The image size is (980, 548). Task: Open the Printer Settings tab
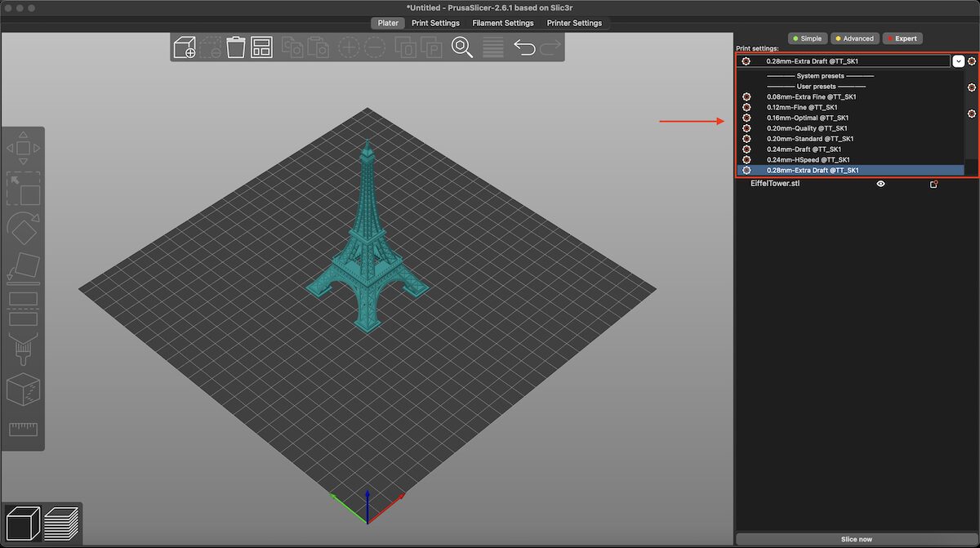[574, 23]
